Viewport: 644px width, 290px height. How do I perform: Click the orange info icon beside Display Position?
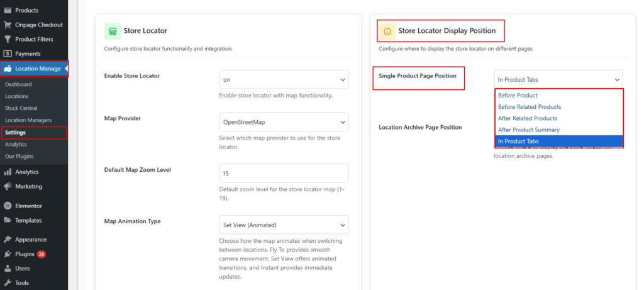pyautogui.click(x=387, y=31)
